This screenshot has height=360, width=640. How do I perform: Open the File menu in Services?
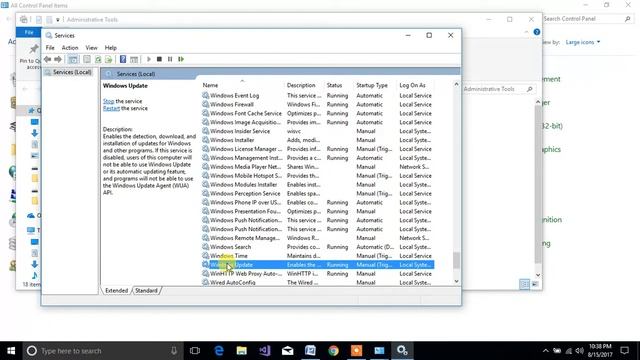coord(50,48)
